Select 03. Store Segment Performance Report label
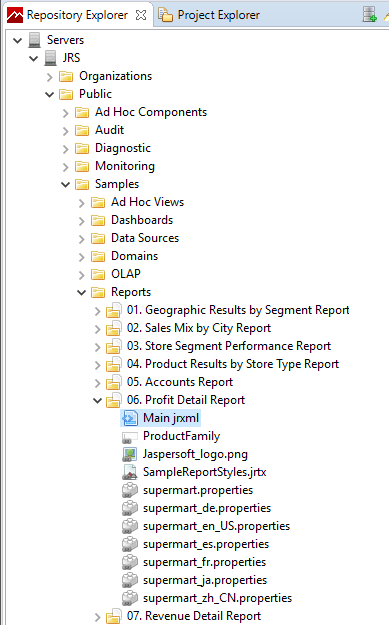 (229, 346)
